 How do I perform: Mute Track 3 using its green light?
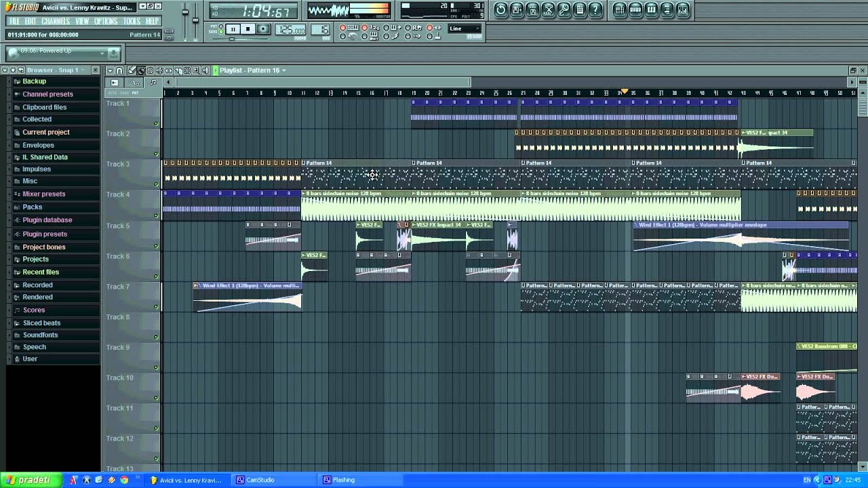coord(156,185)
